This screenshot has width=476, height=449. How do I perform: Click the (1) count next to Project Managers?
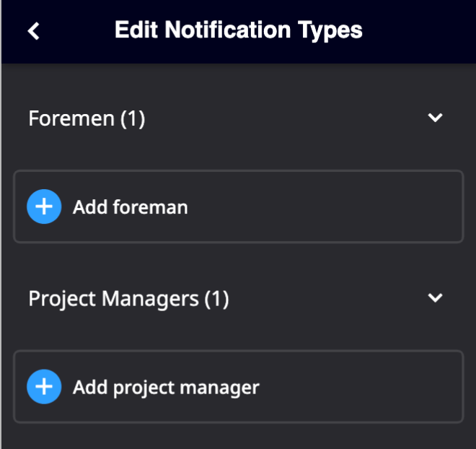(x=217, y=299)
